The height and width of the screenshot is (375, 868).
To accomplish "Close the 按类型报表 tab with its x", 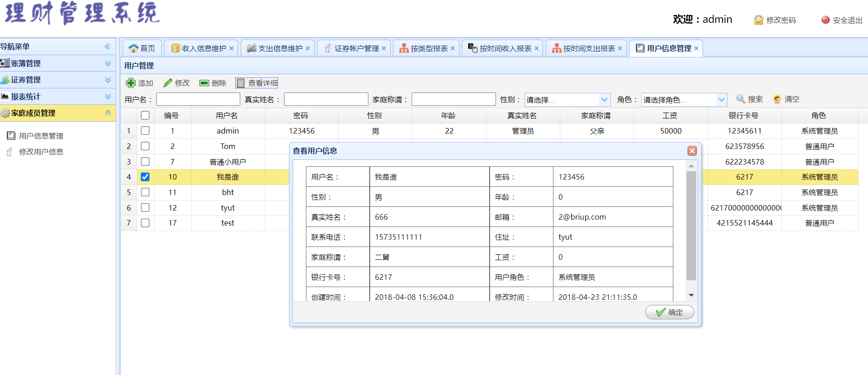I will 453,48.
